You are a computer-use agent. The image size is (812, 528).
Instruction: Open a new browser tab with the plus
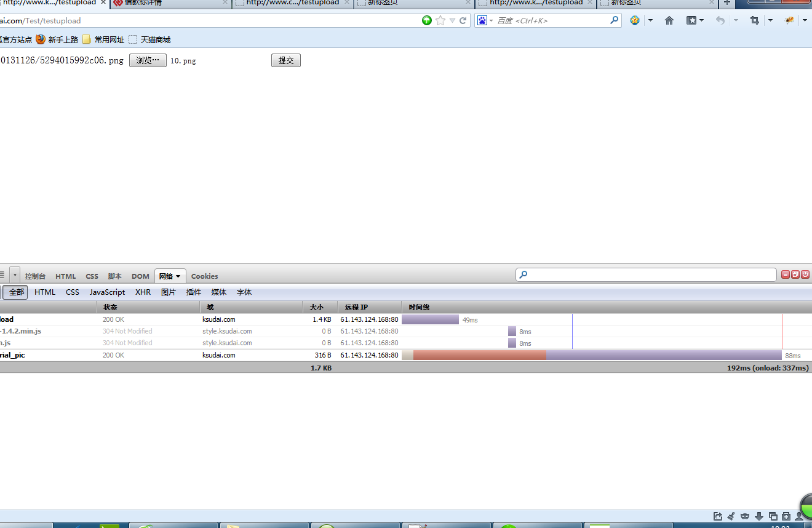727,2
